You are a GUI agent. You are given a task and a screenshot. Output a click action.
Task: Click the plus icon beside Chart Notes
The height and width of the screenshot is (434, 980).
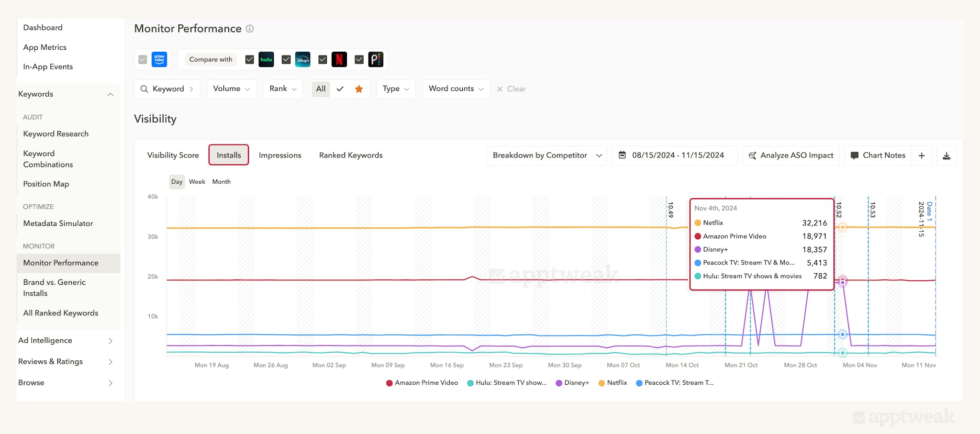922,155
